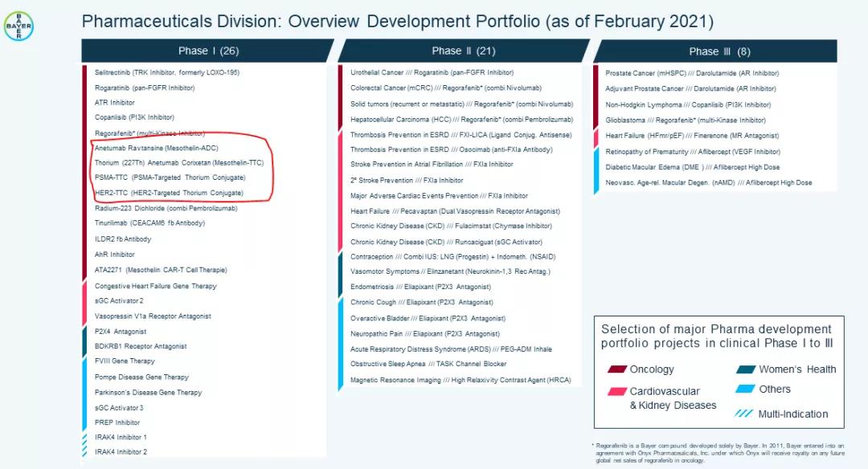Select 'Stroke Prevention in Atrial Fibrillation' row

432,165
